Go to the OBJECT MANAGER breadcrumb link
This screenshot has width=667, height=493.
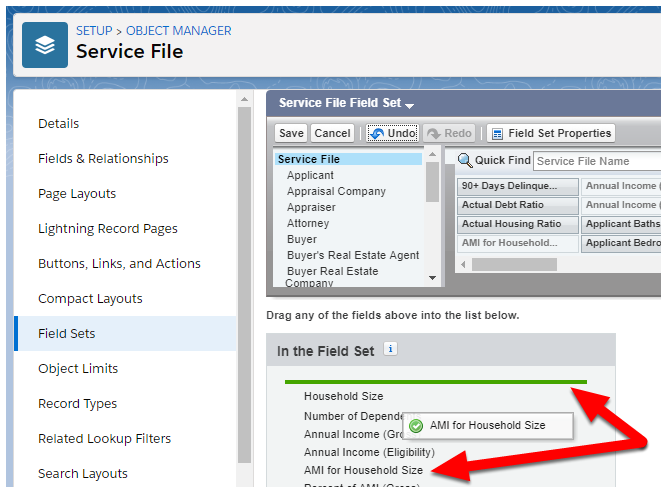(x=179, y=31)
